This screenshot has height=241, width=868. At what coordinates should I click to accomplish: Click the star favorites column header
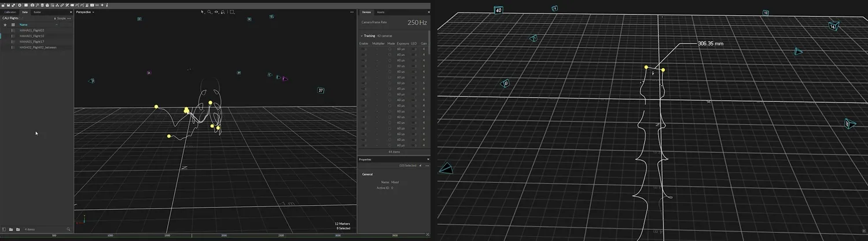coord(5,25)
